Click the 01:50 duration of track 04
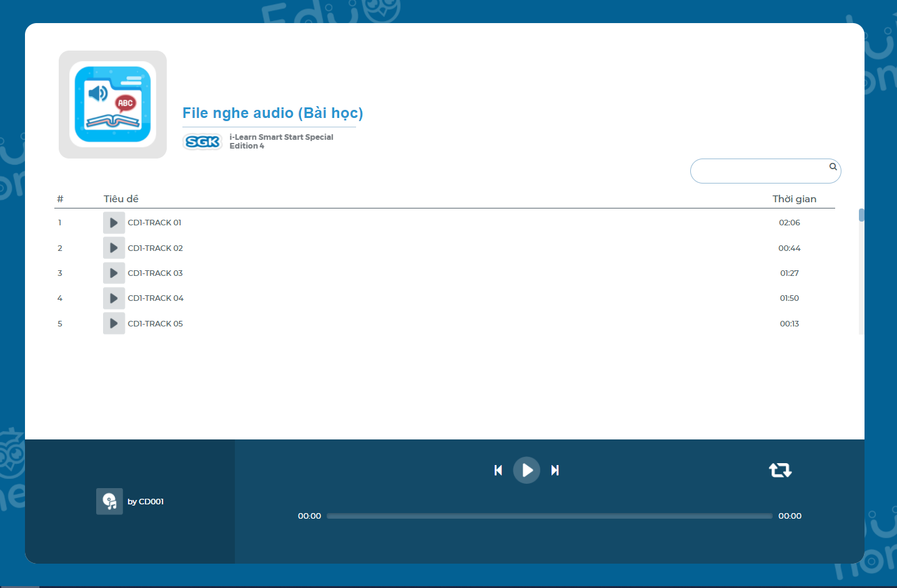 [790, 298]
